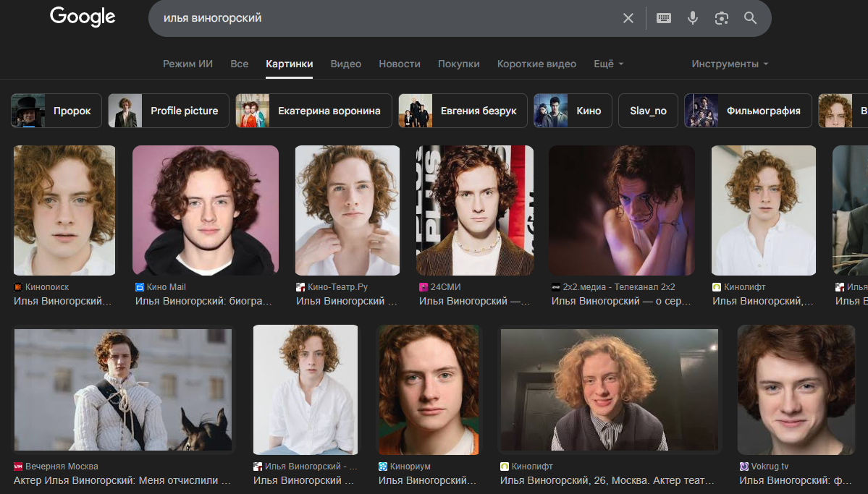This screenshot has height=494, width=868.
Task: Open the Кино Mail pink background photo
Action: 206,210
